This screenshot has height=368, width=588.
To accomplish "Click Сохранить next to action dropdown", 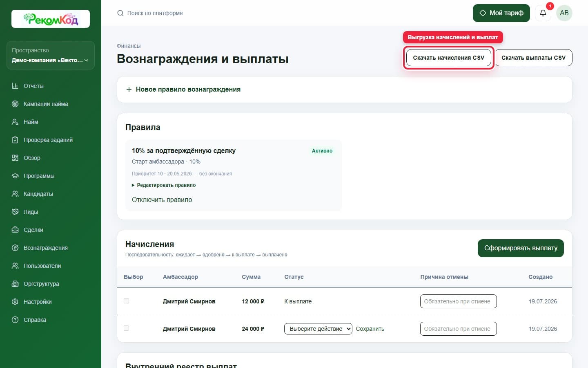I will (370, 329).
